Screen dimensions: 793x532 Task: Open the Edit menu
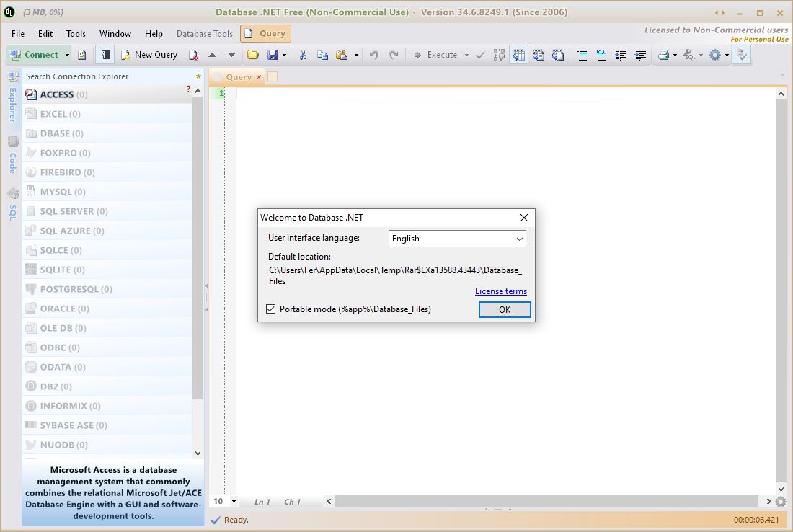(45, 33)
